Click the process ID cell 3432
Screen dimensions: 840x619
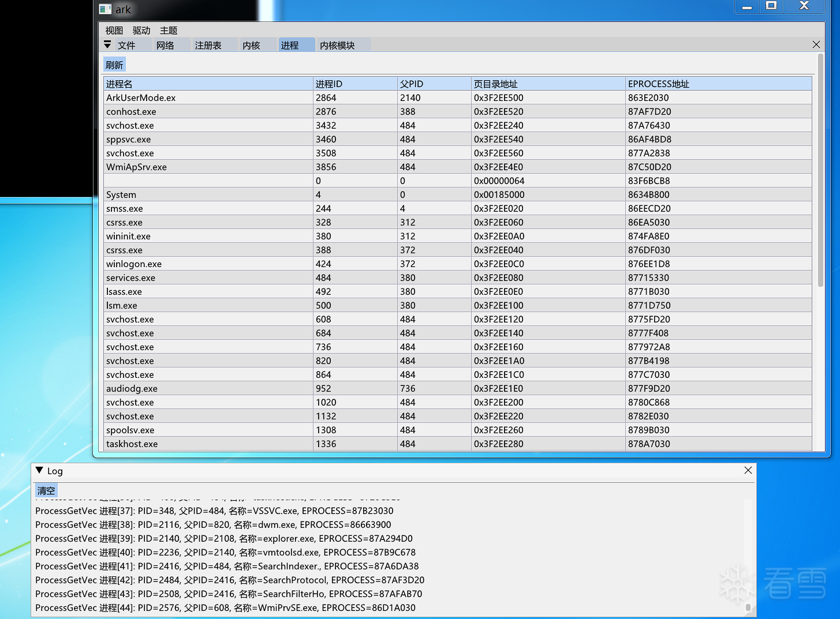[326, 125]
